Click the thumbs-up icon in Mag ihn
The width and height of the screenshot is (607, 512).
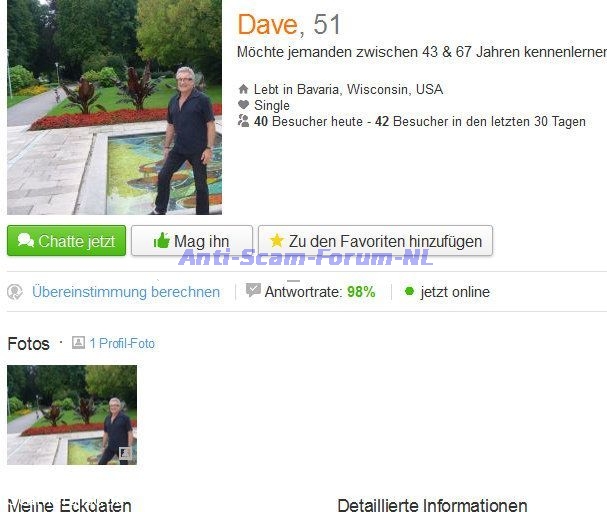coord(161,240)
